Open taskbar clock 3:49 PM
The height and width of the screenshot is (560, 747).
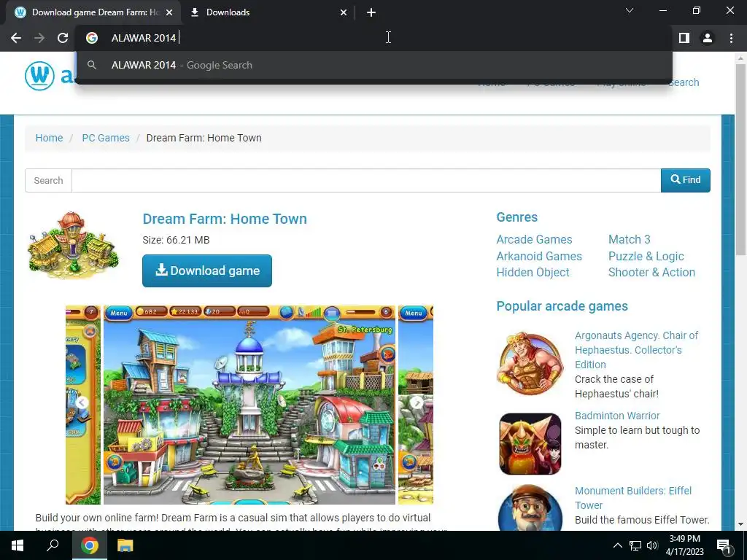pos(684,545)
